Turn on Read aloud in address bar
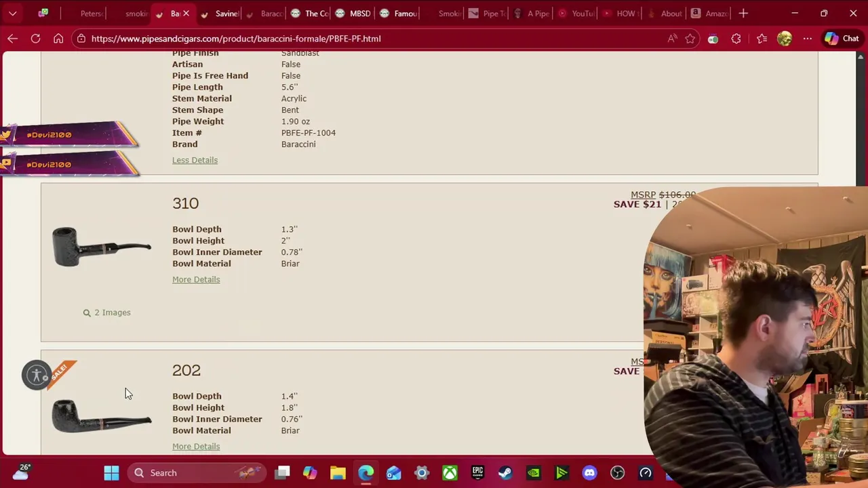Screen dimensions: 868x488 point(672,39)
